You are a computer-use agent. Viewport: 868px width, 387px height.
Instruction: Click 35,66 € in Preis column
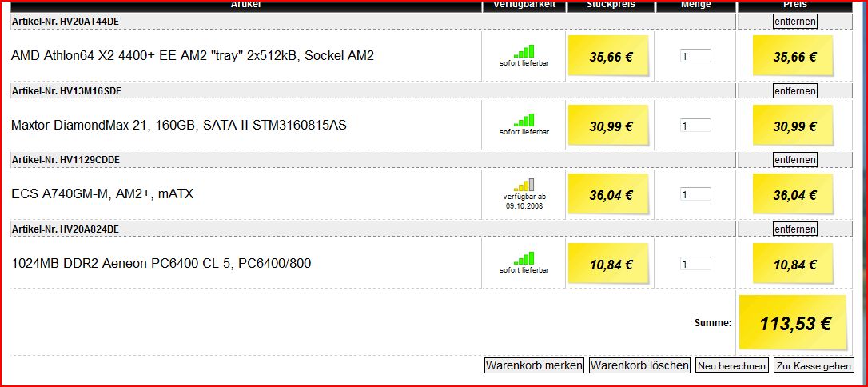[793, 55]
